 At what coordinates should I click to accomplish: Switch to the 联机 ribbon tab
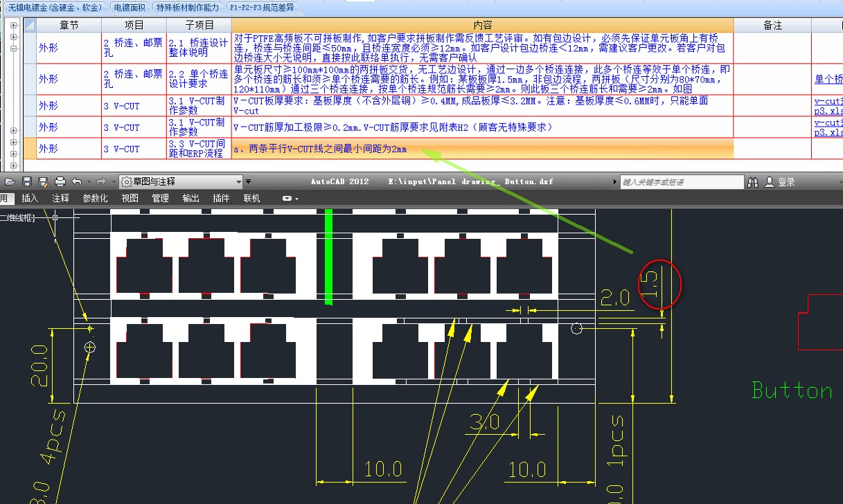[251, 198]
